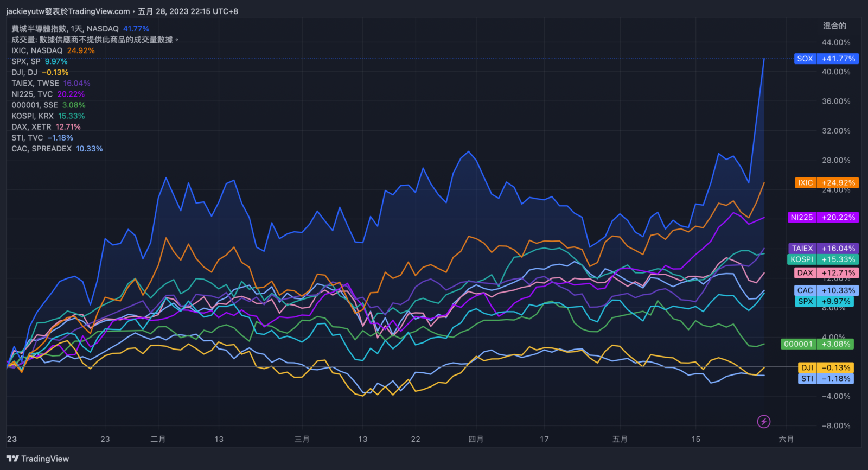Image resolution: width=868 pixels, height=470 pixels.
Task: Click the purple lightning bolt icon
Action: [763, 421]
